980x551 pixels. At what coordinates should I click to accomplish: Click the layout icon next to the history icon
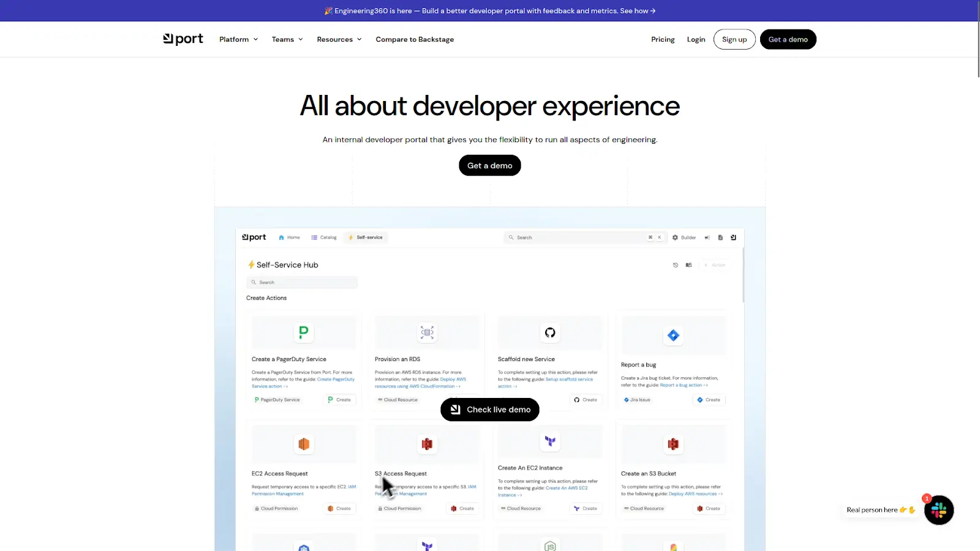[688, 265]
